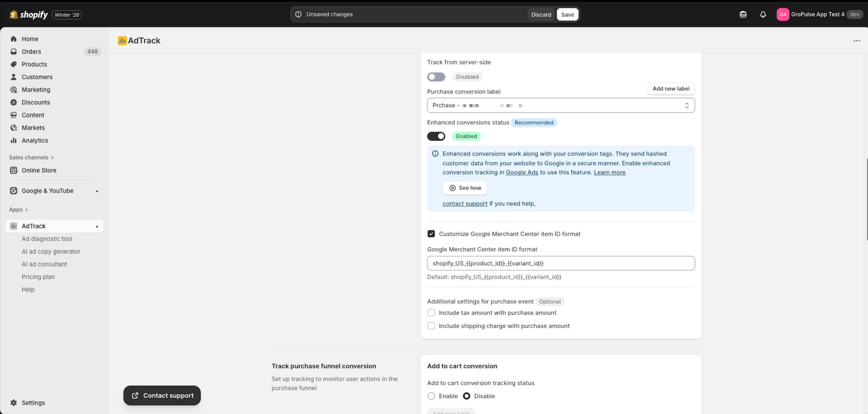The height and width of the screenshot is (414, 868).
Task: Disable Enhanced conversions status toggle
Action: [436, 136]
